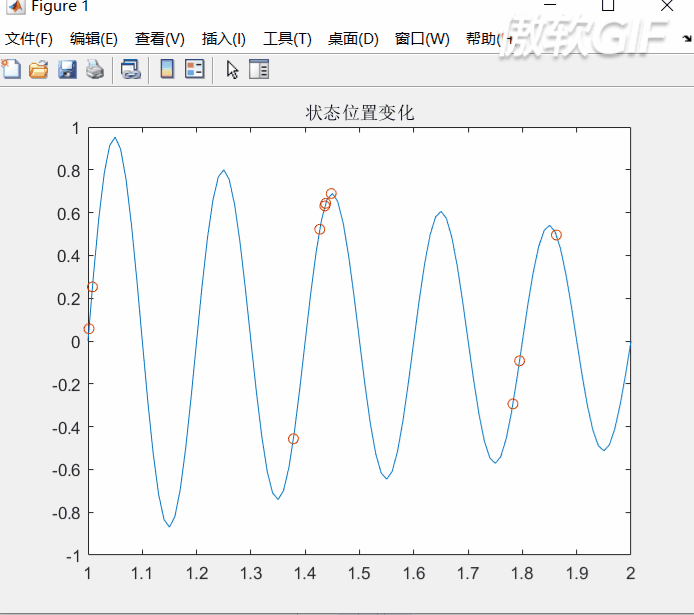The height and width of the screenshot is (615, 694).
Task: Click the orange circle marker near x=1.38
Action: pos(293,439)
